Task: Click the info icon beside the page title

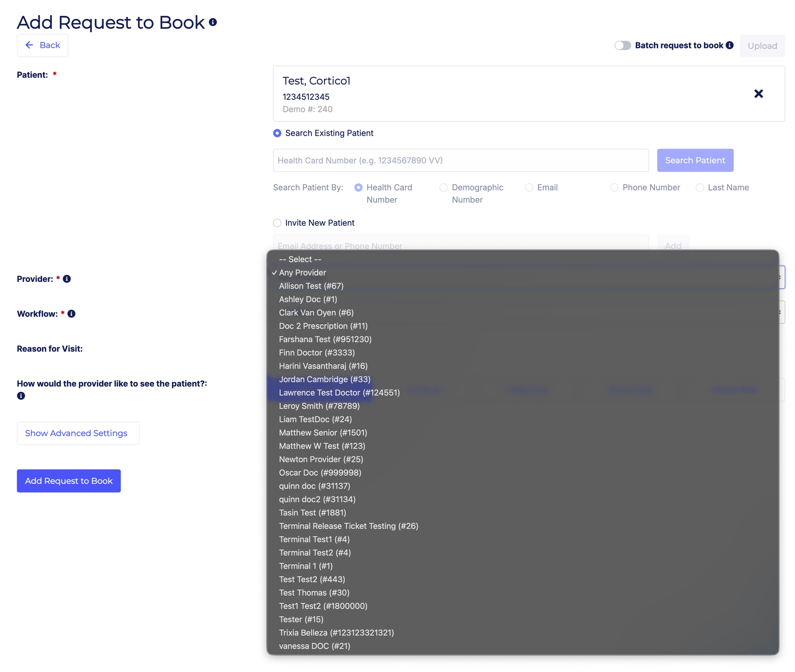Action: 213,22
